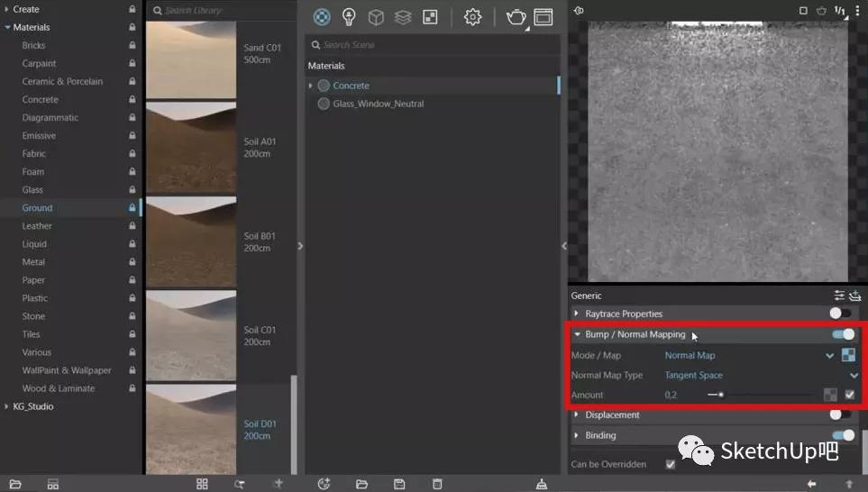
Task: Open the Lights tab lightbulb icon
Action: [x=349, y=17]
